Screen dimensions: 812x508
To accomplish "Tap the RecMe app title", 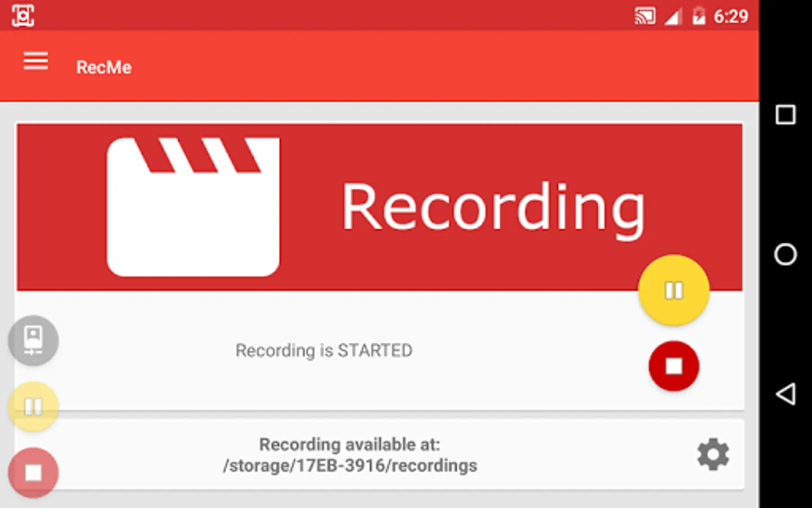I will [104, 67].
